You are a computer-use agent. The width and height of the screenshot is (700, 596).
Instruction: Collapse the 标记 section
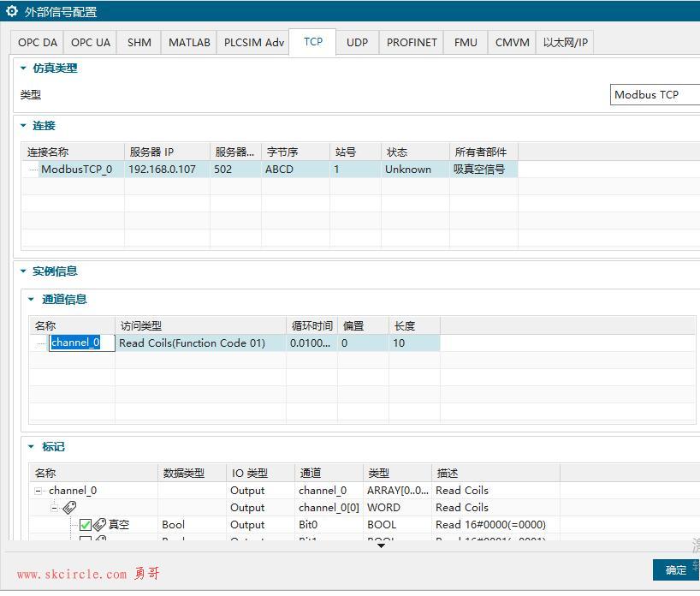click(x=31, y=447)
